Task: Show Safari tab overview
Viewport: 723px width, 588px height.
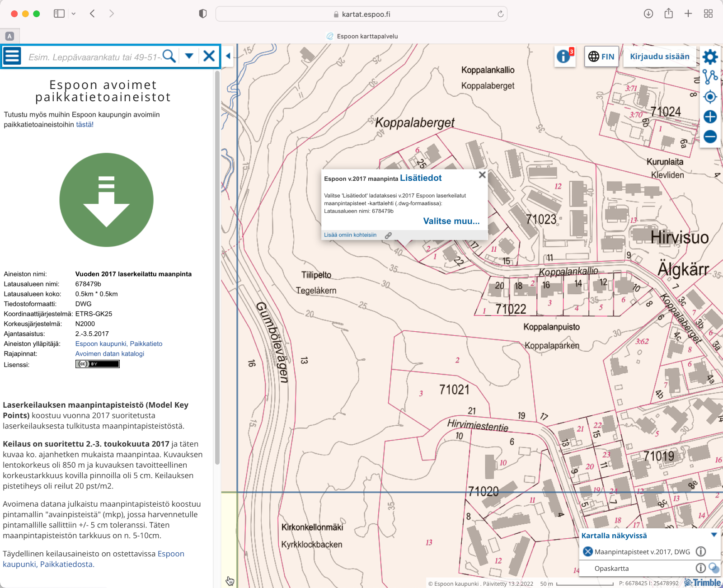Action: point(708,14)
